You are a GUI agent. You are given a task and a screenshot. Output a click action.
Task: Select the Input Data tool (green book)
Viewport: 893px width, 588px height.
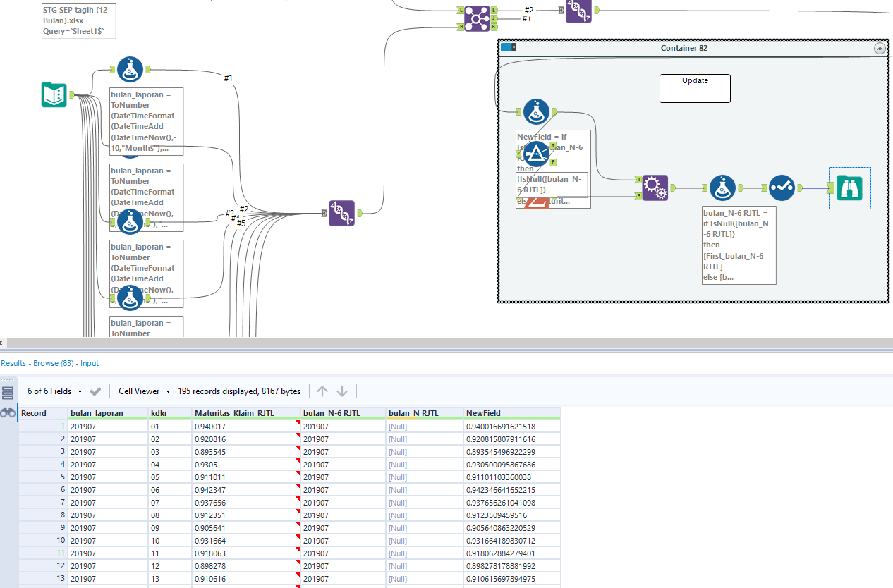54,94
